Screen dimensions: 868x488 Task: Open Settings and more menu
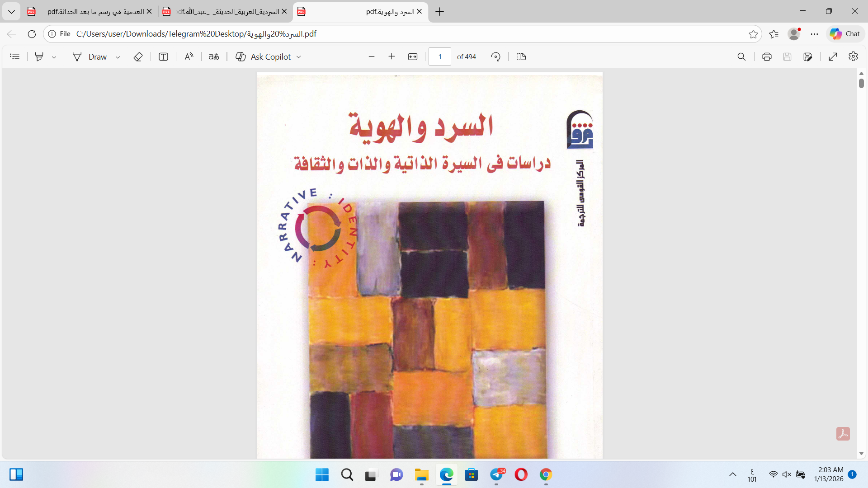click(x=814, y=34)
